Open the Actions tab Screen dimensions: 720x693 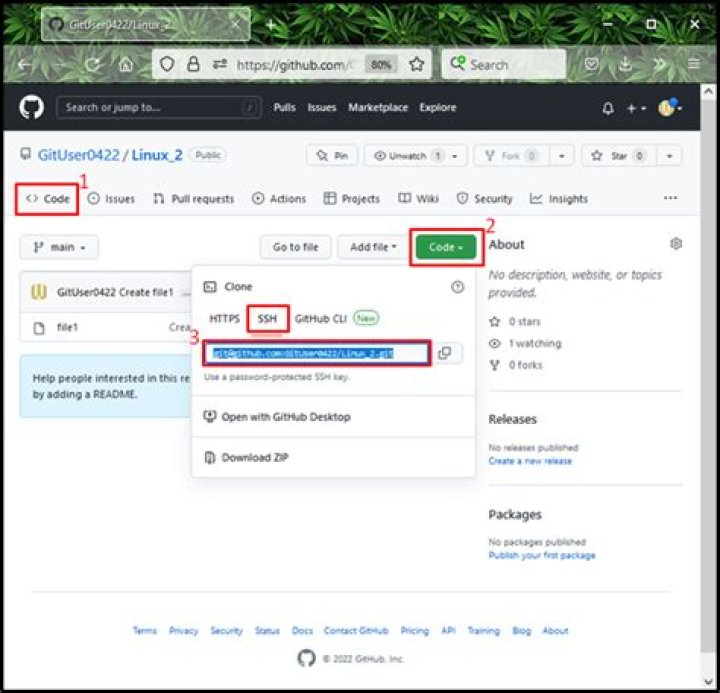tap(279, 199)
